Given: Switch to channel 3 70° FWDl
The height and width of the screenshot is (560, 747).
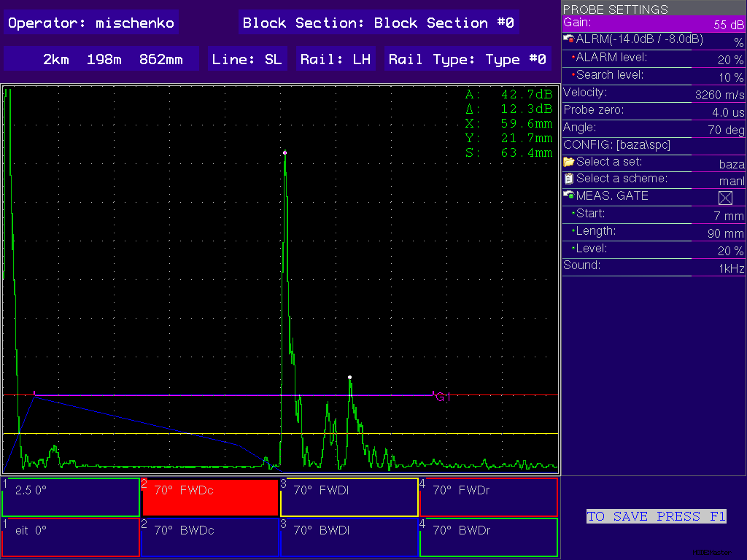Looking at the screenshot, I should click(349, 497).
